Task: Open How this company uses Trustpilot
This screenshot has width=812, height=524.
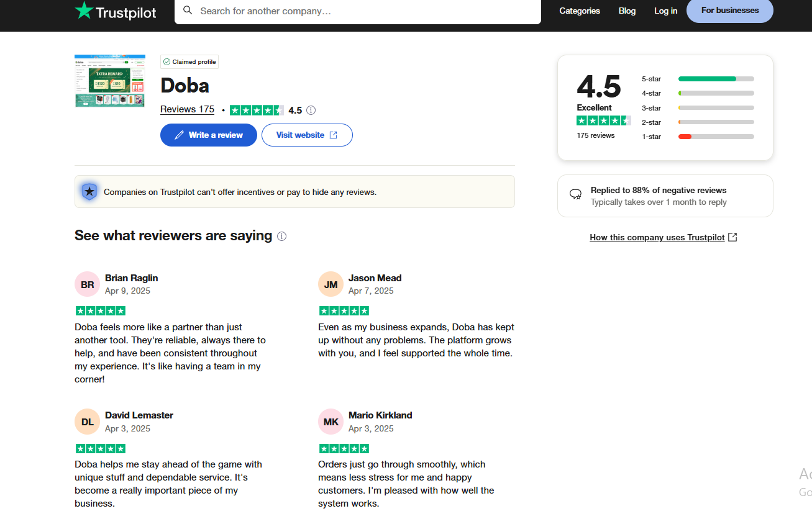Action: point(664,237)
